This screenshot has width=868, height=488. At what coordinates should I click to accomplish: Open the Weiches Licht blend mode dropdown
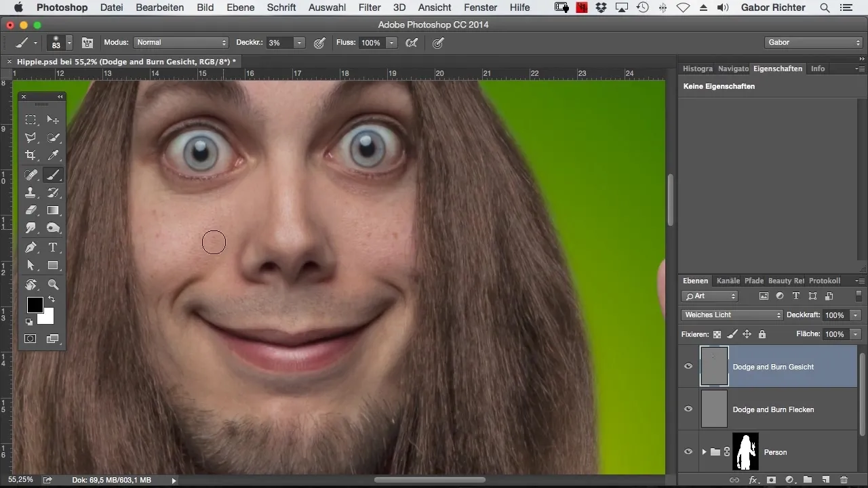click(x=732, y=315)
